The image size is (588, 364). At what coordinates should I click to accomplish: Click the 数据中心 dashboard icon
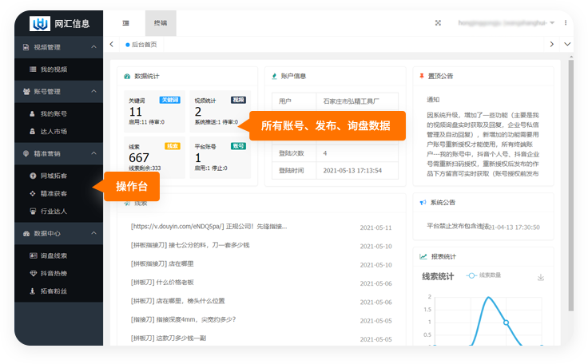point(26,234)
